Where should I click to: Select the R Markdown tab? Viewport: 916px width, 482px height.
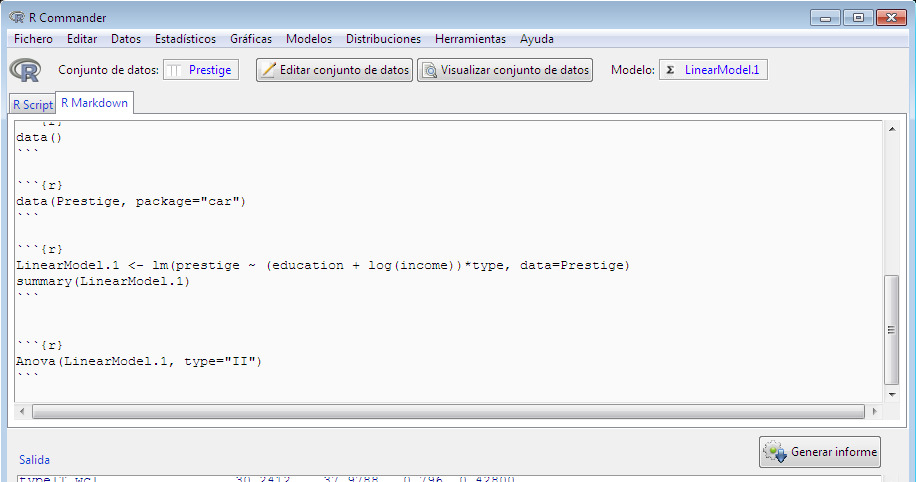(x=95, y=103)
